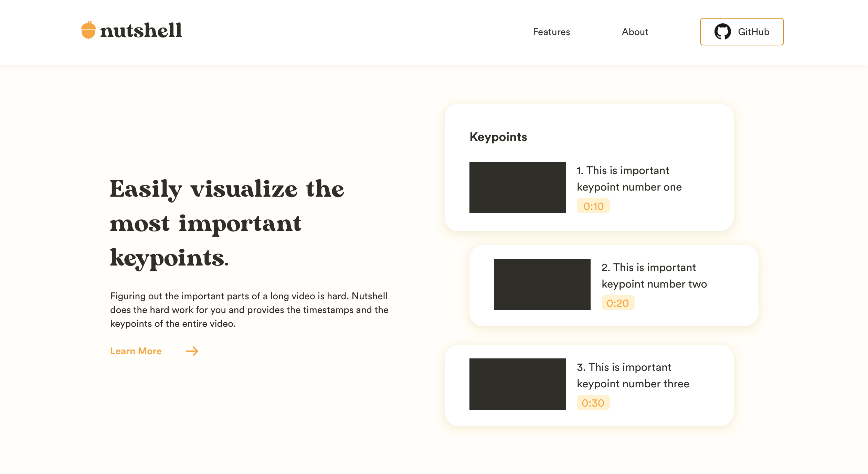Viewport: 868px width, 474px height.
Task: Click keypoint number one text
Action: [x=629, y=179]
